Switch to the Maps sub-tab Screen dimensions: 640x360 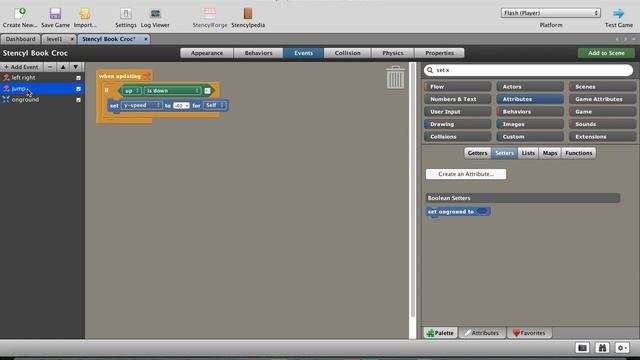pos(550,153)
